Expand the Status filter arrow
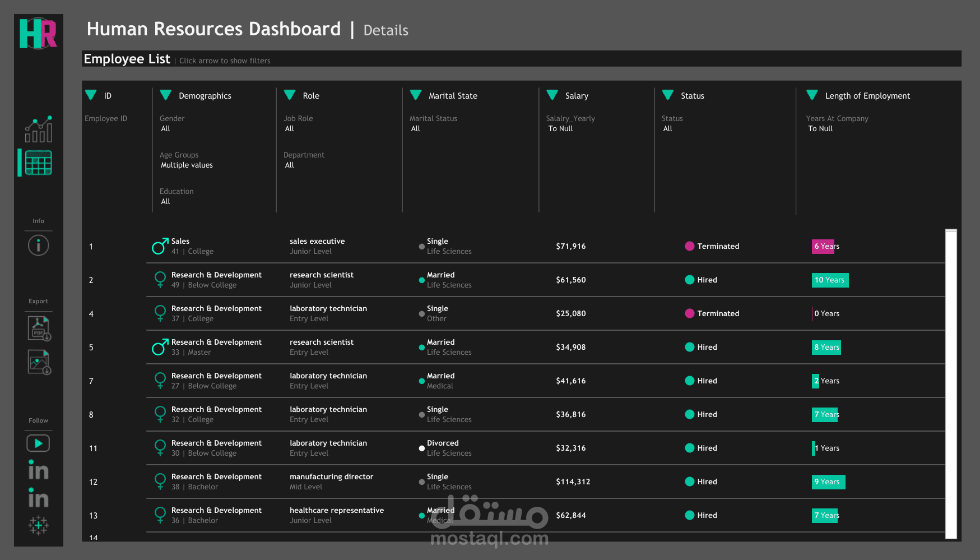Image resolution: width=980 pixels, height=560 pixels. [x=668, y=95]
